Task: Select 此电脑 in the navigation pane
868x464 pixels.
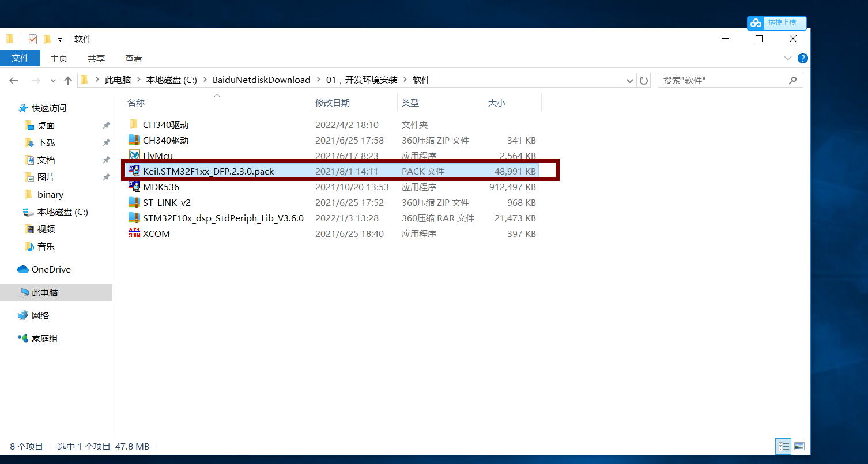Action: [x=44, y=292]
